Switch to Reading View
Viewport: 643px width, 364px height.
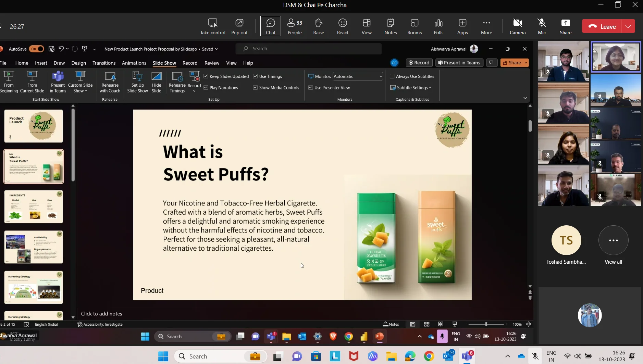click(441, 324)
